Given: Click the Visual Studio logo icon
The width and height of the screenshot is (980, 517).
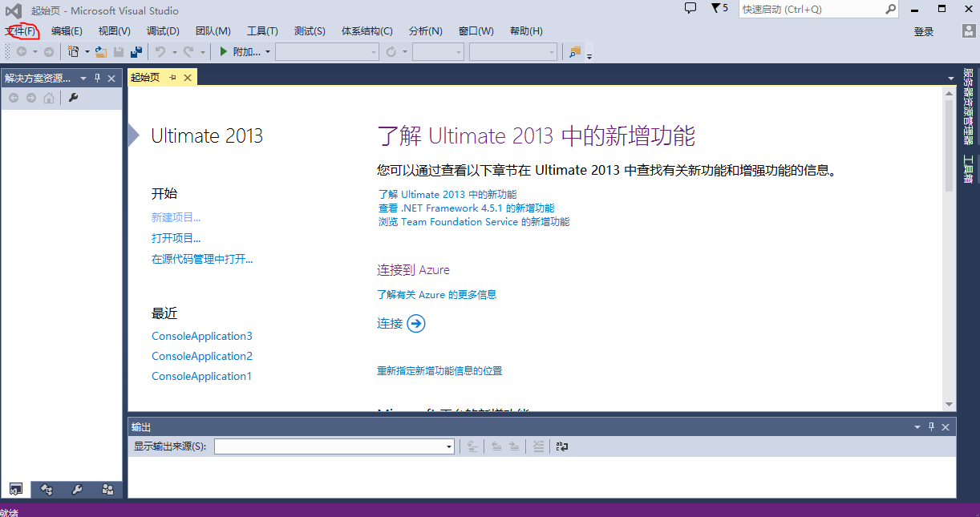Looking at the screenshot, I should tap(13, 10).
